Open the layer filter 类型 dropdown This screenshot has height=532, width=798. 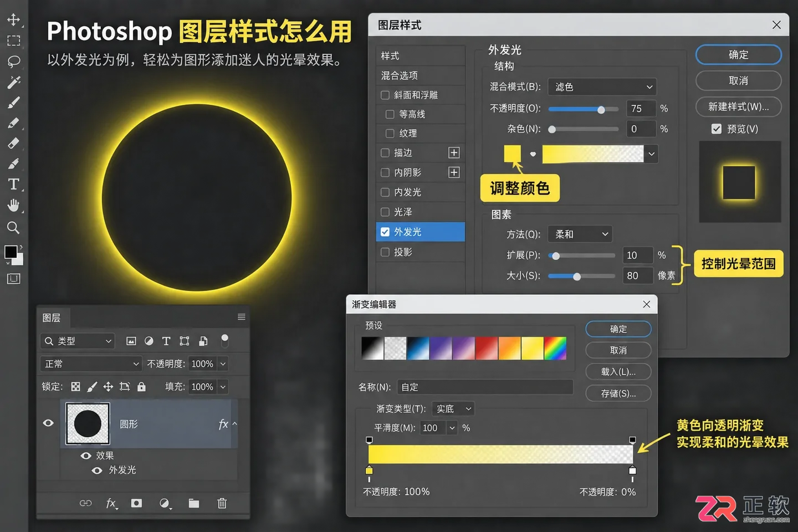[78, 341]
